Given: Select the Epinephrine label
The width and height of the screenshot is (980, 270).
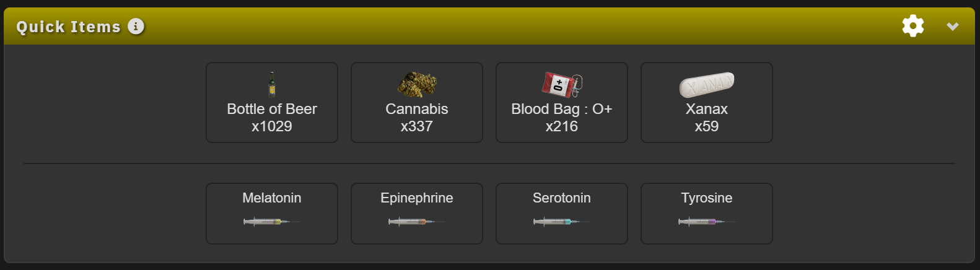Looking at the screenshot, I should click(417, 198).
